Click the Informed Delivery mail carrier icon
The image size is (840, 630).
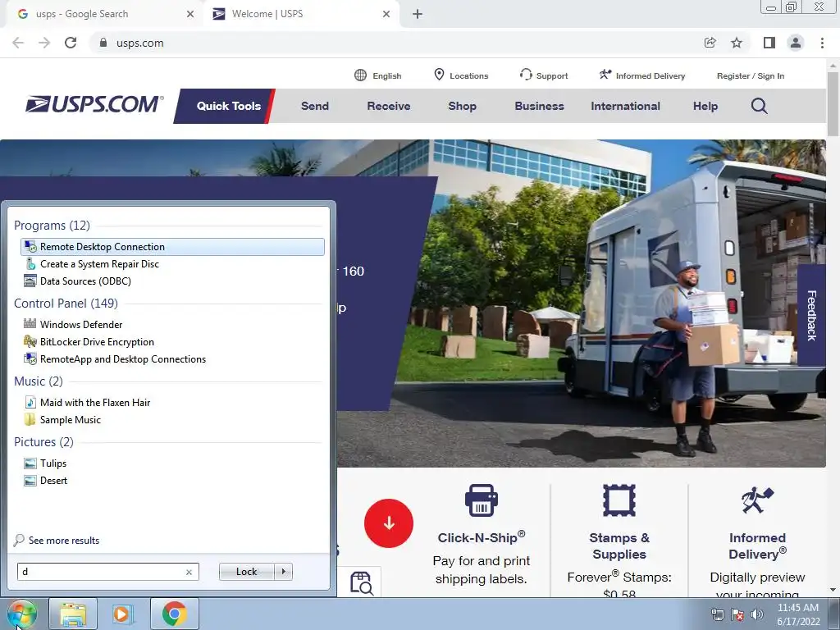point(757,500)
